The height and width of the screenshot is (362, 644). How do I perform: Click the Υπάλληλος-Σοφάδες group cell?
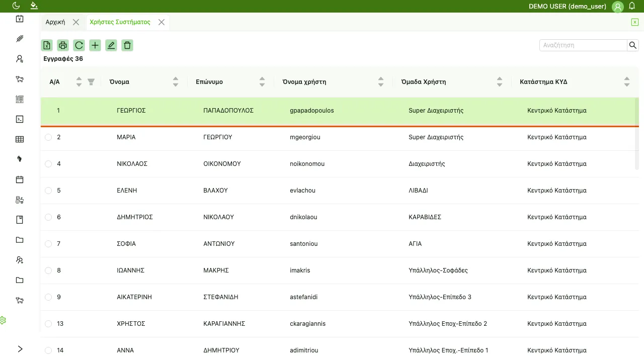coord(438,270)
